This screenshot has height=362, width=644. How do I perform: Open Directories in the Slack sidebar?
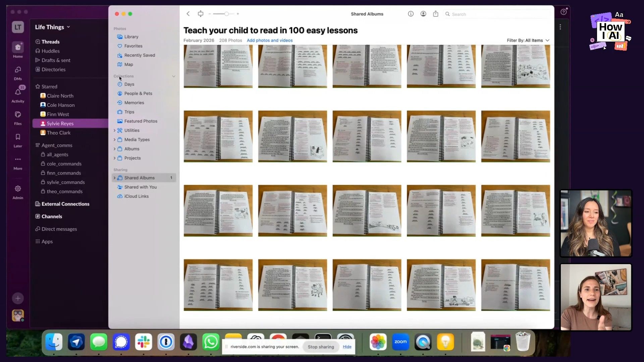[x=54, y=69]
